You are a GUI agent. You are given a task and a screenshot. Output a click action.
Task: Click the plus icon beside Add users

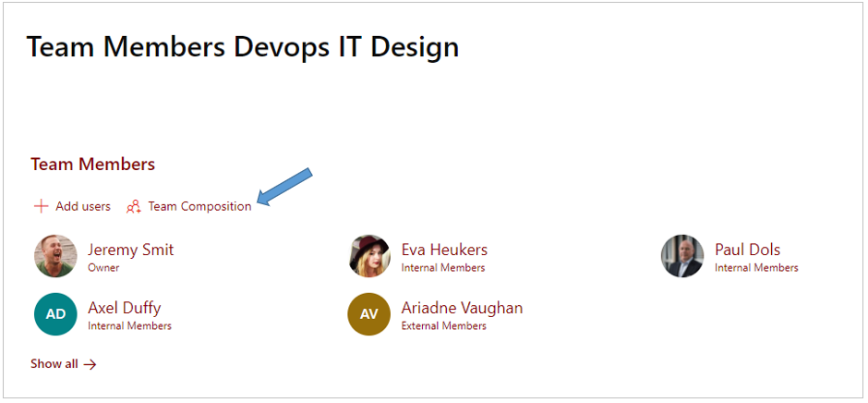pos(41,207)
